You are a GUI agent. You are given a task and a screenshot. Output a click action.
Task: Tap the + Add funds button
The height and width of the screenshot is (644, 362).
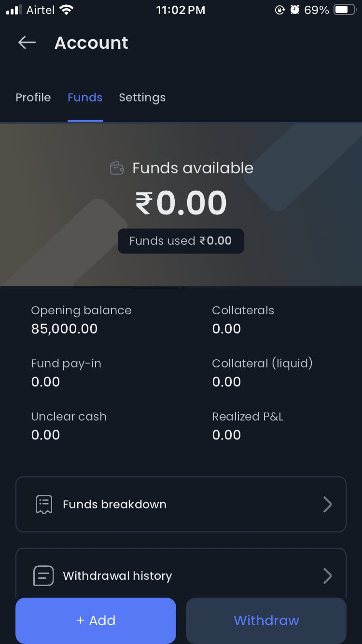point(96,620)
